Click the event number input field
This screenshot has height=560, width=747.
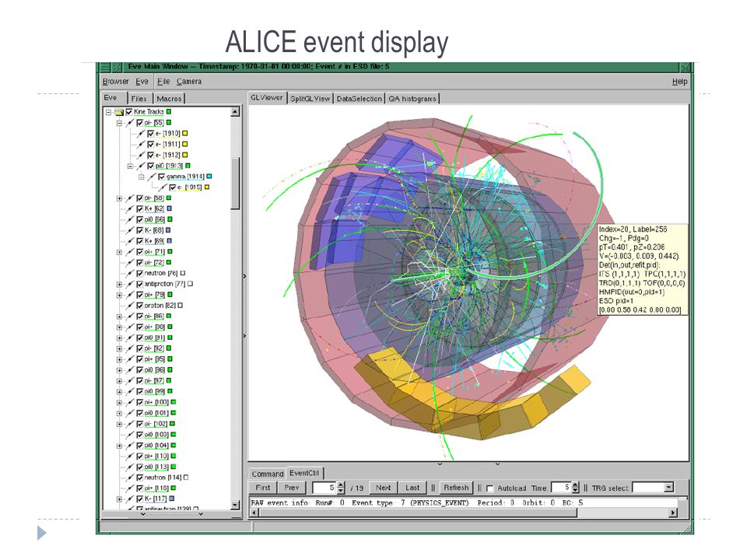324,488
